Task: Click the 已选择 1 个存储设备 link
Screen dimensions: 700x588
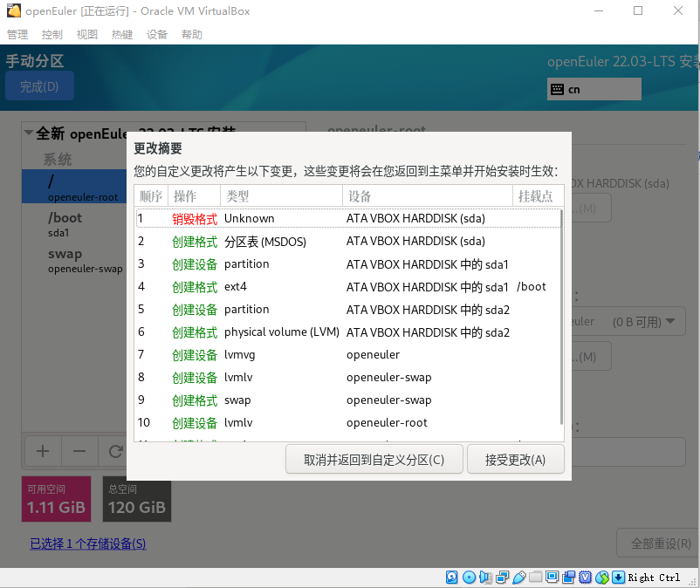Action: click(87, 543)
